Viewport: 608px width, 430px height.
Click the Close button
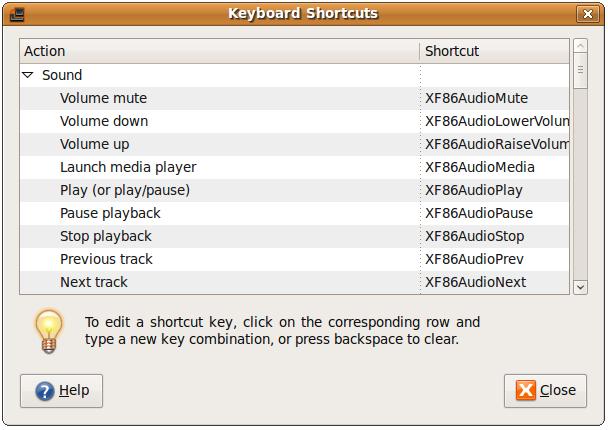click(x=545, y=391)
